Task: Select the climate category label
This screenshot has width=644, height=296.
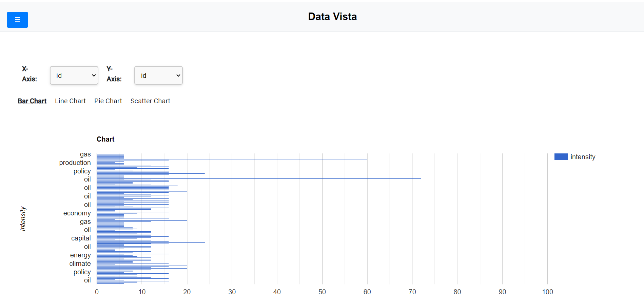Action: point(80,263)
